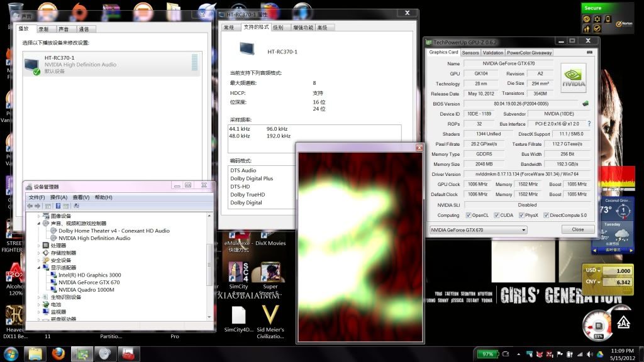
Task: Open the 文件(F) menu in Device Manager
Action: [36, 197]
